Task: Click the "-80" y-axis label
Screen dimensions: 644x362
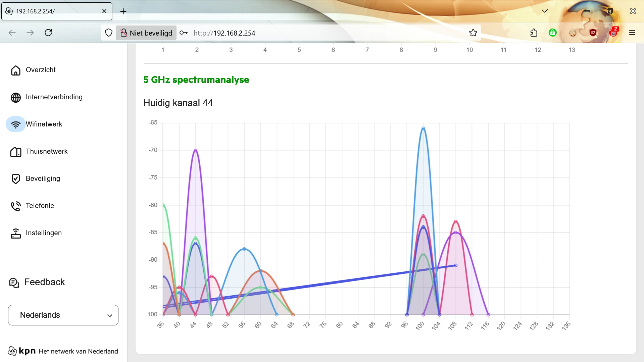Action: click(153, 205)
